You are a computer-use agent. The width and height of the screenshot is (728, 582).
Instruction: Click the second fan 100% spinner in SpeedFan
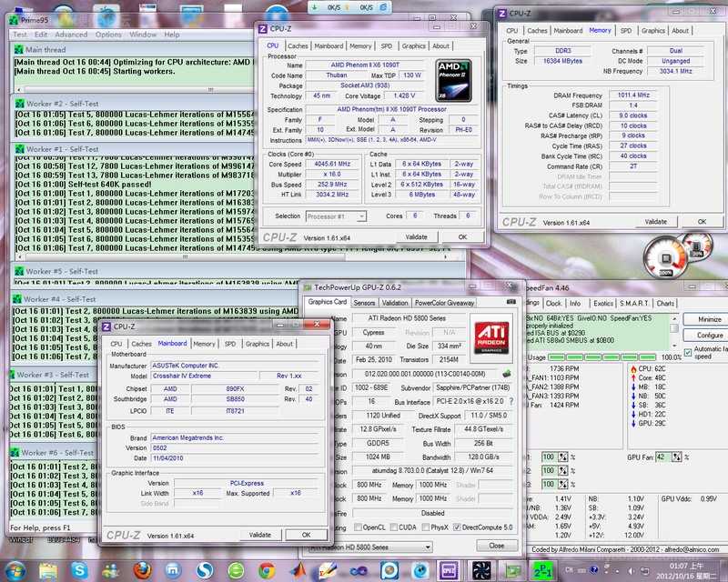coord(562,471)
